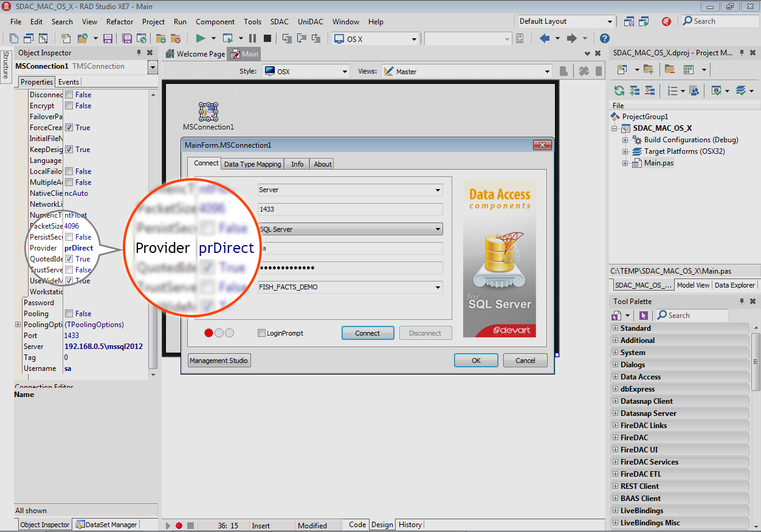Open the Refactor menu
This screenshot has height=532, width=761.
coord(120,21)
